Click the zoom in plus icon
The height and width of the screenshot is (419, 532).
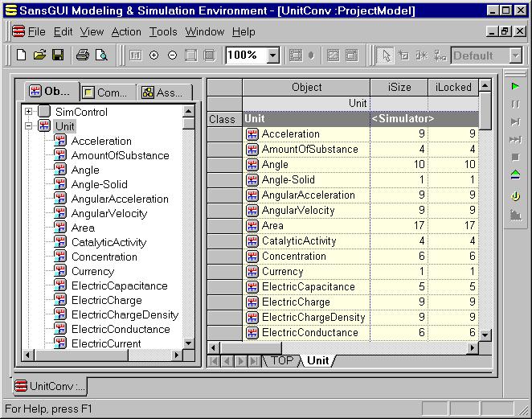153,55
